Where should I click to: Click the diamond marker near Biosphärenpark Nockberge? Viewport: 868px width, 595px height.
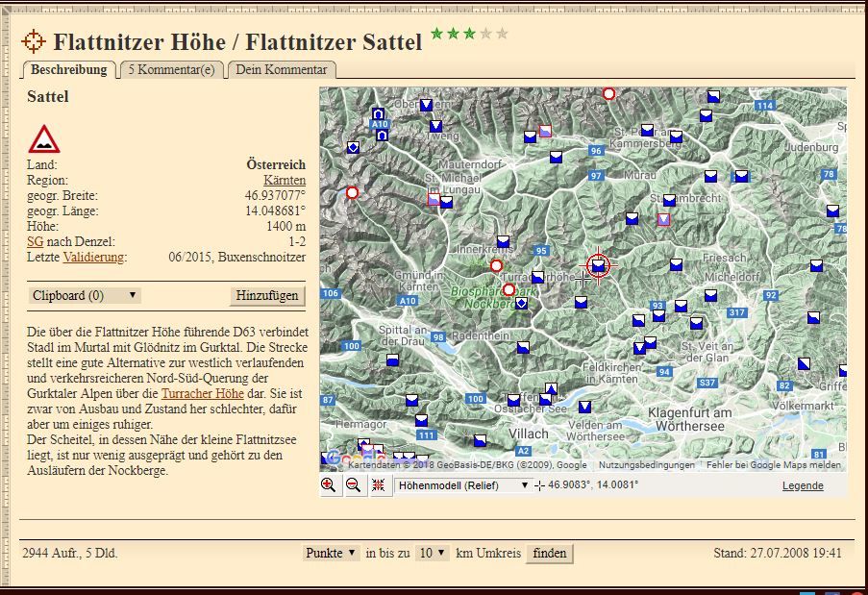(521, 304)
